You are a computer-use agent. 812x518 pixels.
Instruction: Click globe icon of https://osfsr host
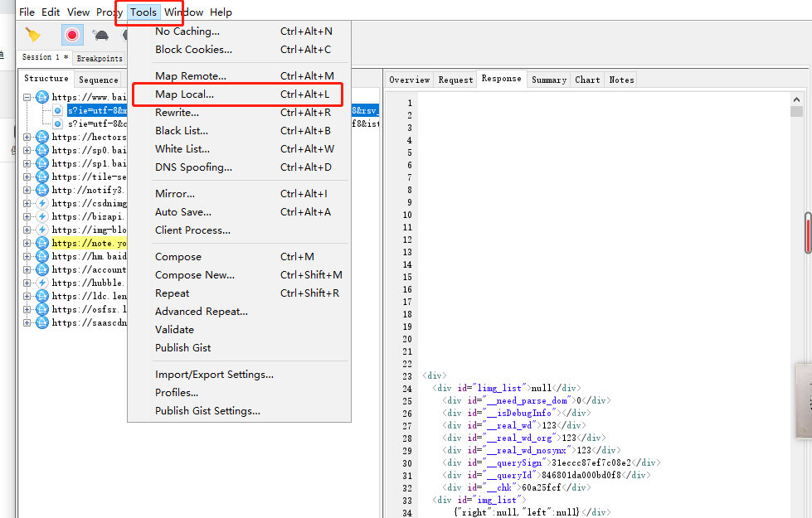[x=42, y=309]
